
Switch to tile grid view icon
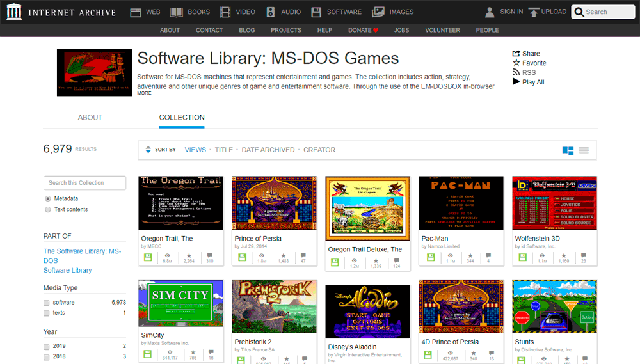568,150
